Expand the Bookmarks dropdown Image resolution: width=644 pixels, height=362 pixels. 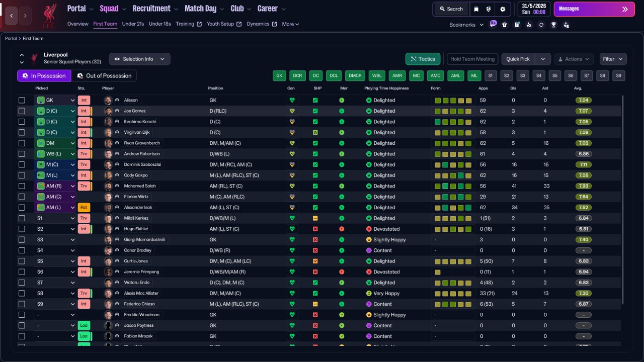[x=466, y=25]
